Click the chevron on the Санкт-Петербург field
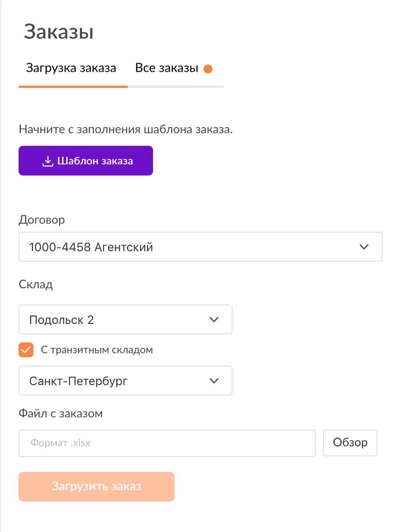413x532 pixels. coord(214,380)
